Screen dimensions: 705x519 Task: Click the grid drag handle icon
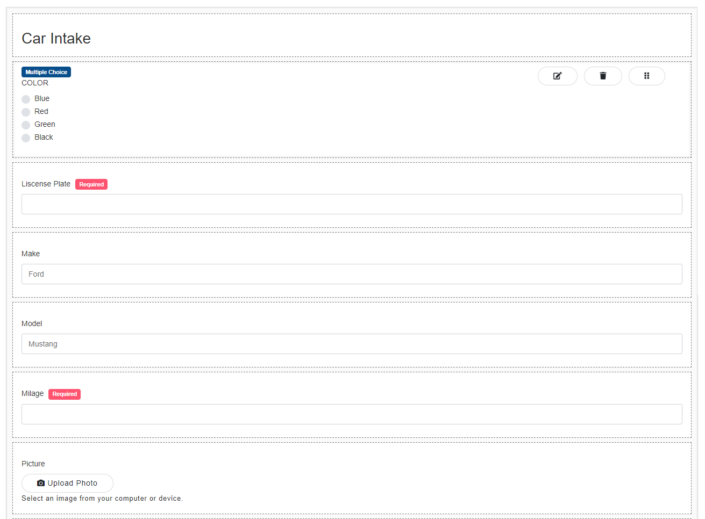tap(646, 76)
